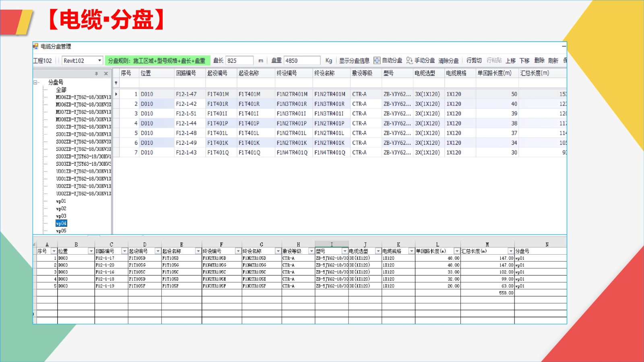Close the 分盘号 side panel
Image resolution: width=644 pixels, height=362 pixels.
click(106, 74)
